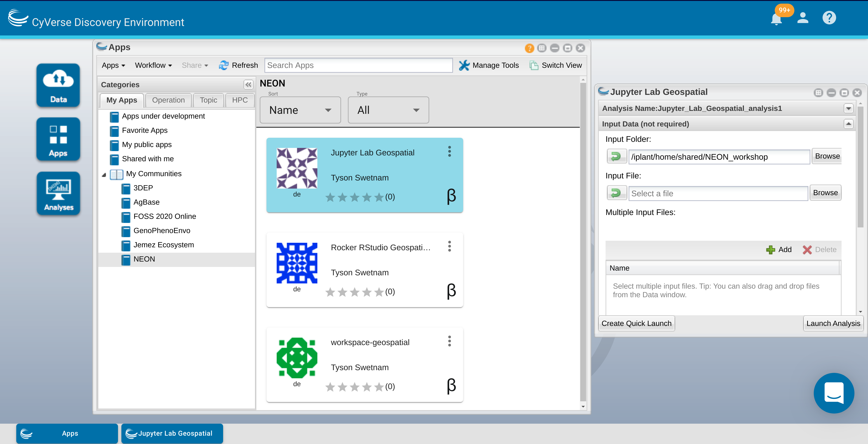Collapse the My Communities tree node
The width and height of the screenshot is (868, 444).
(104, 174)
